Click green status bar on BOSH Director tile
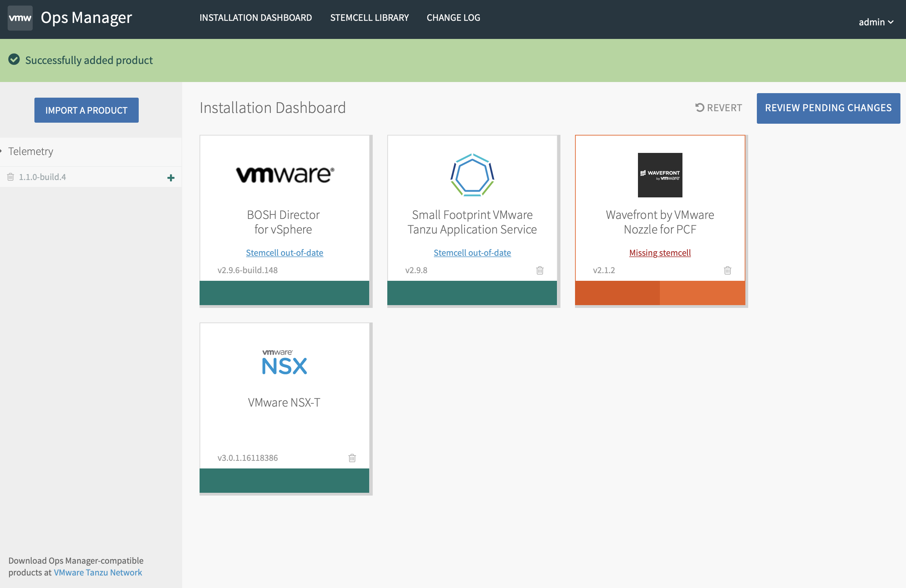The width and height of the screenshot is (906, 588). coord(284,293)
